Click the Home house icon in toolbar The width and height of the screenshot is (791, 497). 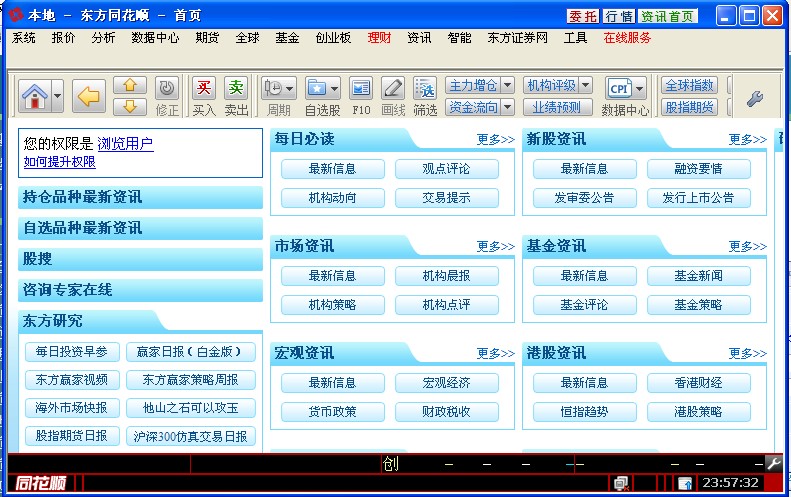click(x=34, y=95)
